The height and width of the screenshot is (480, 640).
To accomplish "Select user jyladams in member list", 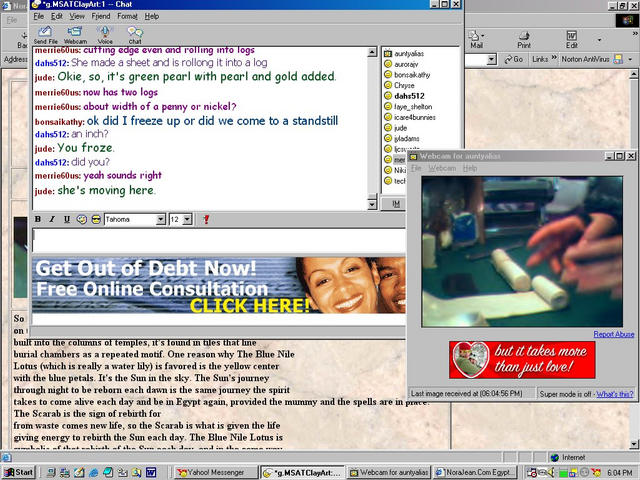I will (402, 138).
